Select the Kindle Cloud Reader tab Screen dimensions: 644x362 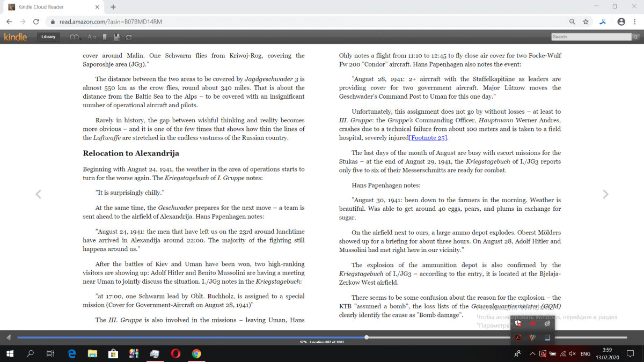[x=54, y=7]
